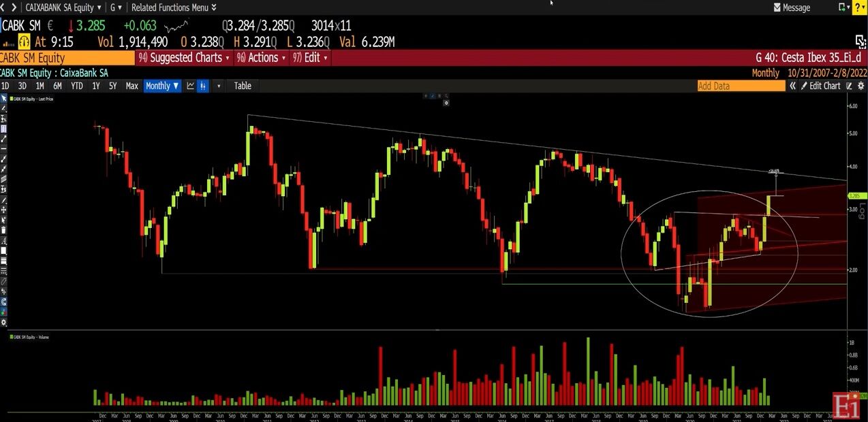Open chart settings gear at top right

(x=861, y=86)
